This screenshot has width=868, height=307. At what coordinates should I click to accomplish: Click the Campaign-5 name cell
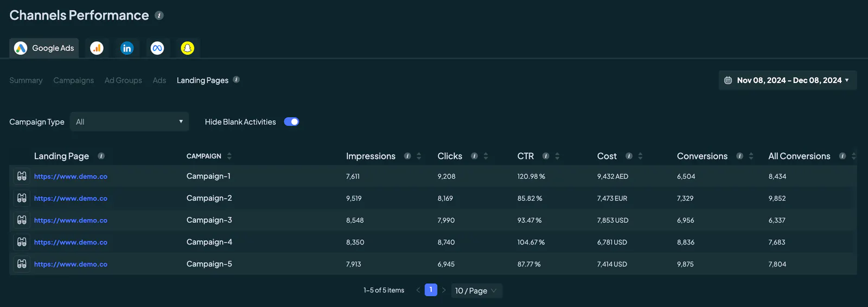(x=209, y=264)
